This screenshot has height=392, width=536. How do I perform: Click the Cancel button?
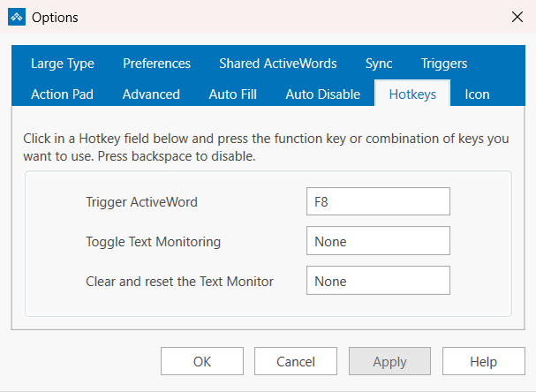296,361
